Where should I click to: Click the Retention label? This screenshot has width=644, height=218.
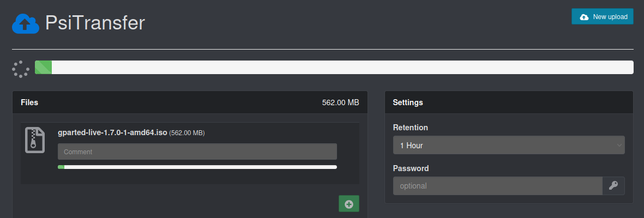pyautogui.click(x=410, y=128)
